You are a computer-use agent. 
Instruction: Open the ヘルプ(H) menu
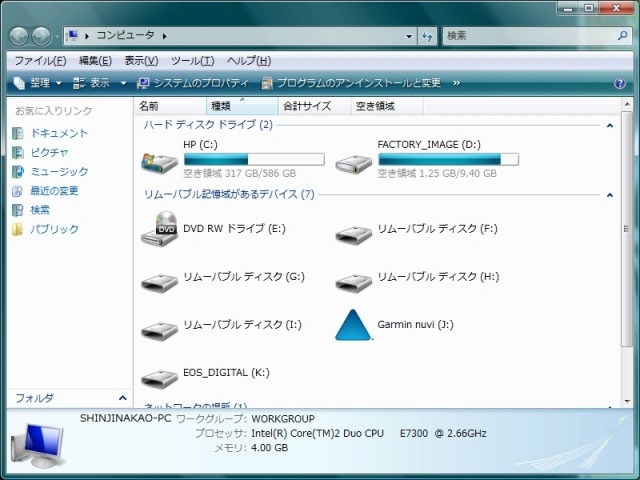coord(249,61)
